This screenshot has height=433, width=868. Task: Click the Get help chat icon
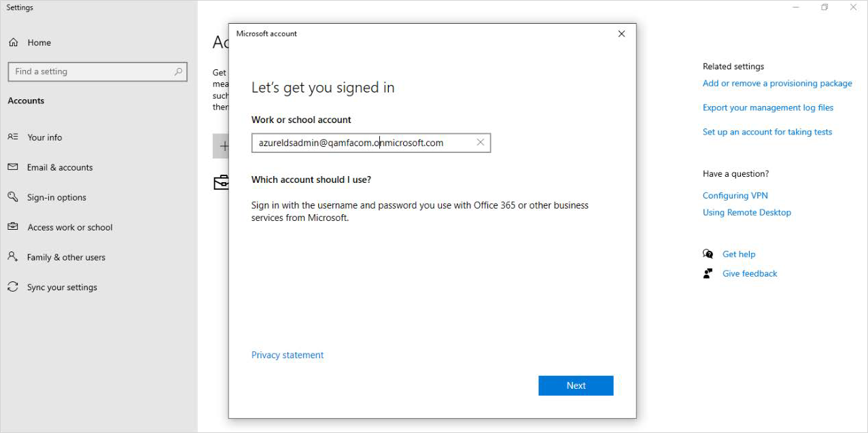click(x=708, y=254)
